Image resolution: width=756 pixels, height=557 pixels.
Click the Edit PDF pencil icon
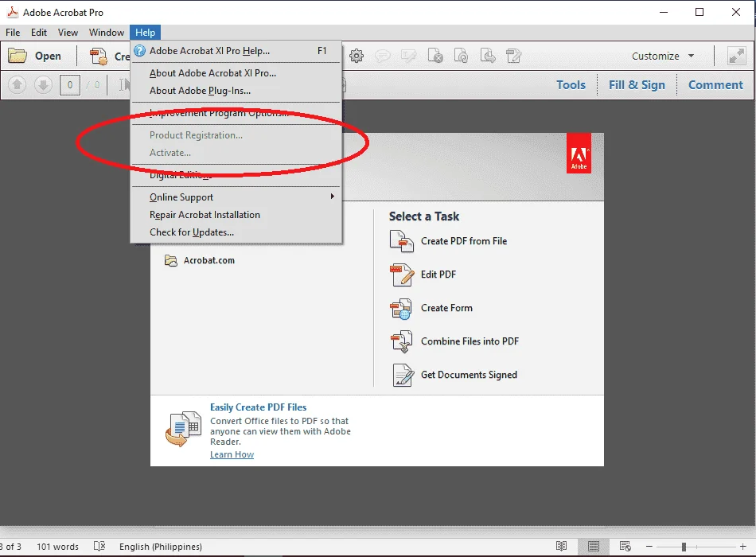402,275
